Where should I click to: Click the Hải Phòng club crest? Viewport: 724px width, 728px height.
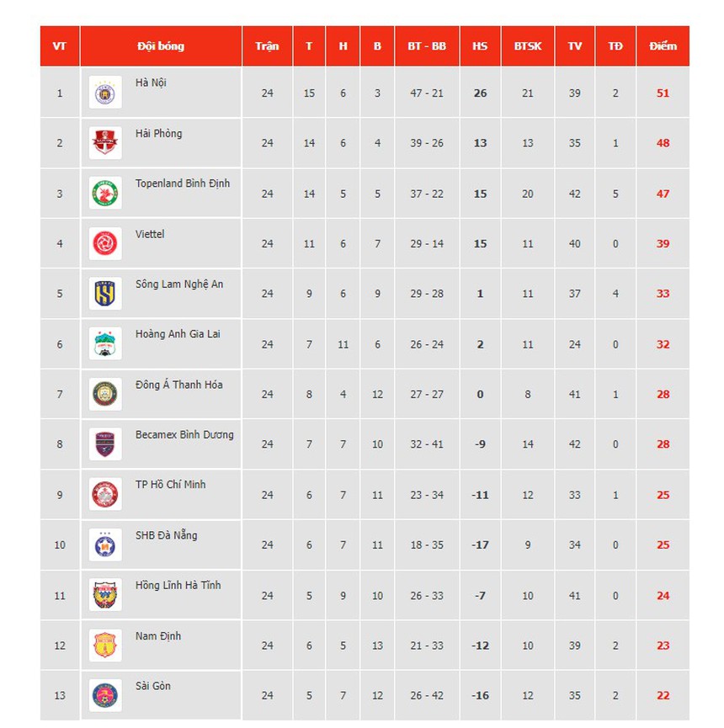pos(106,143)
